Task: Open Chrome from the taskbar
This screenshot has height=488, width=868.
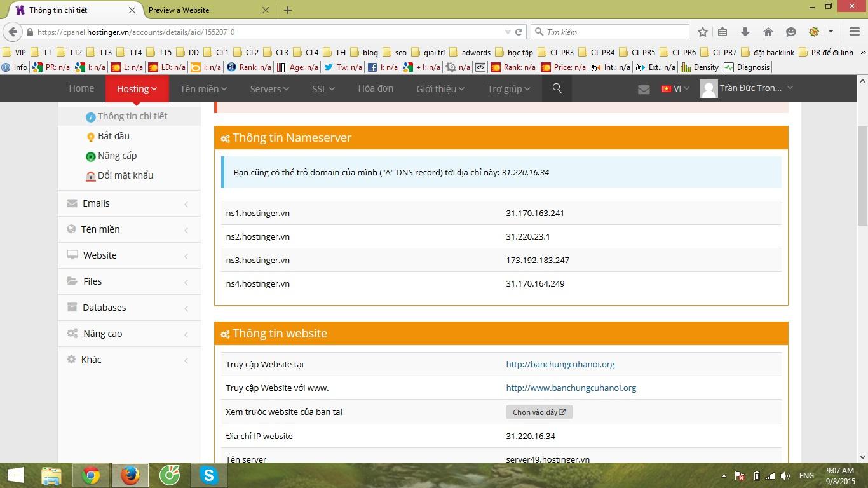Action: click(x=91, y=475)
